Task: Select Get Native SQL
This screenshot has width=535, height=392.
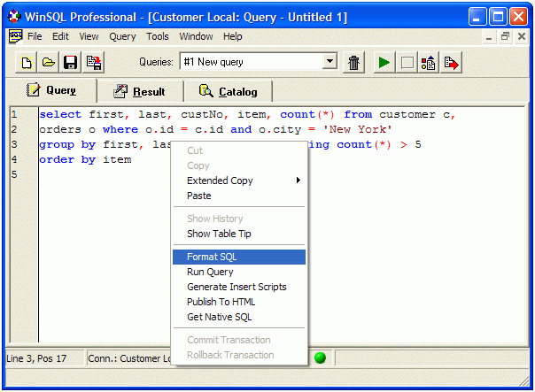Action: 239,317
